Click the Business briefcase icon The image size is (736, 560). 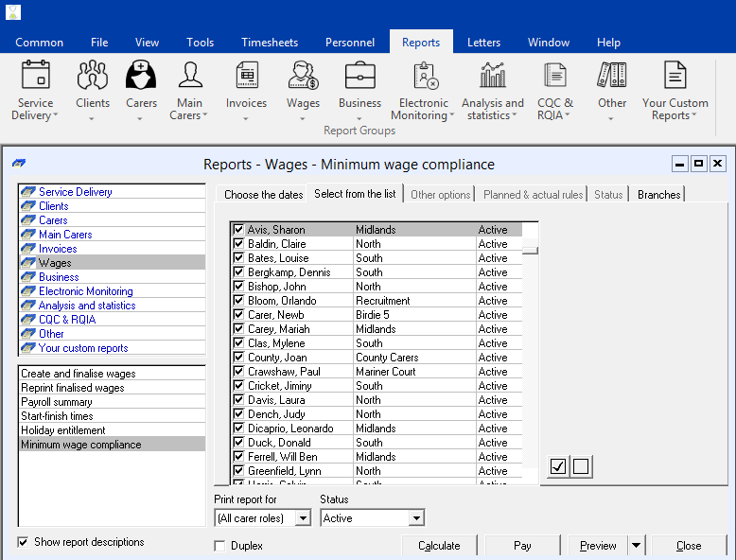click(359, 76)
